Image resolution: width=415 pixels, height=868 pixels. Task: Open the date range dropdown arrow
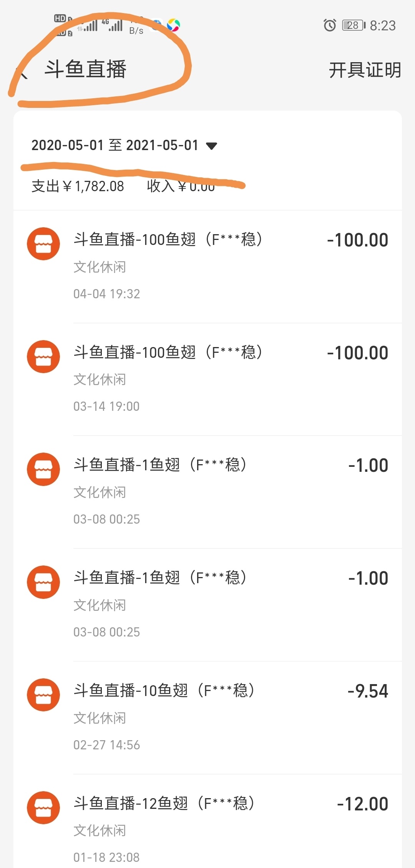click(x=212, y=146)
